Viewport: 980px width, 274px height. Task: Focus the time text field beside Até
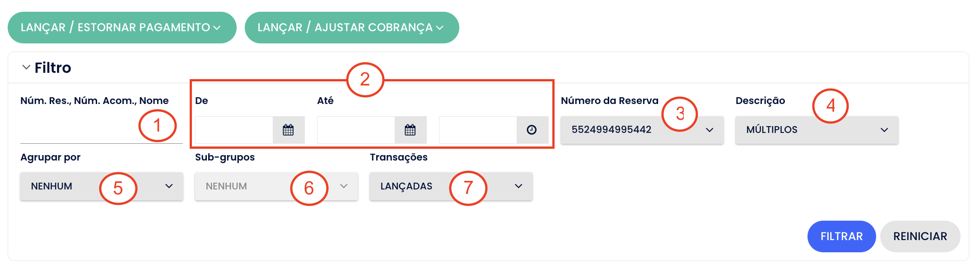pos(478,130)
